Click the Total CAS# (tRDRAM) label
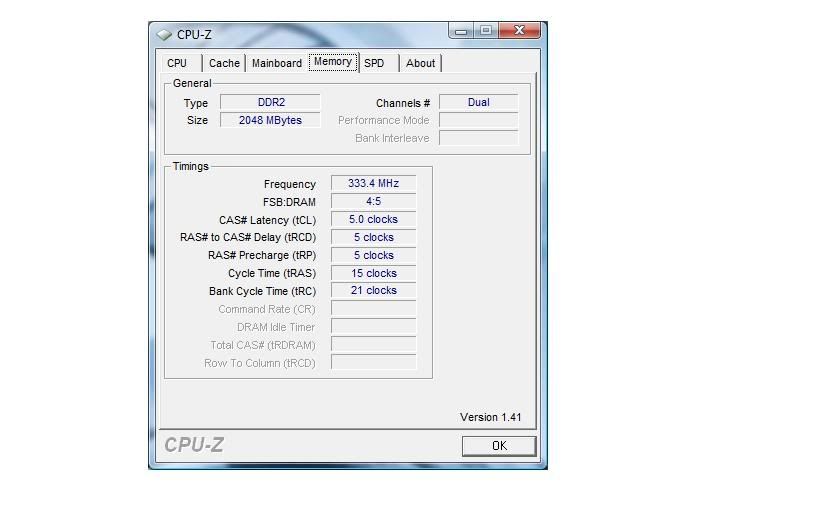This screenshot has height=525, width=840. [x=262, y=345]
